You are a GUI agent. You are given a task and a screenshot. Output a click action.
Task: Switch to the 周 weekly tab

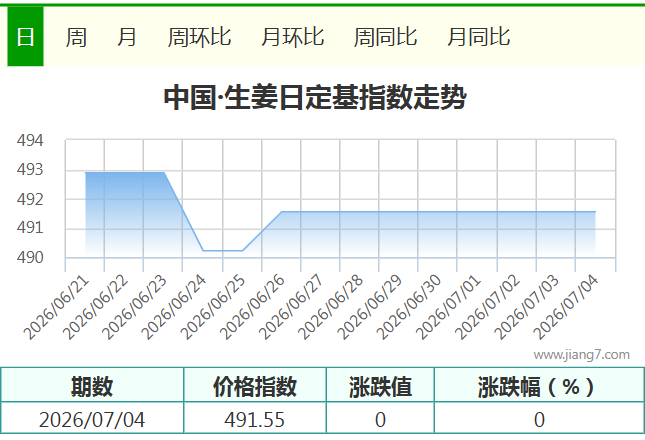click(76, 37)
